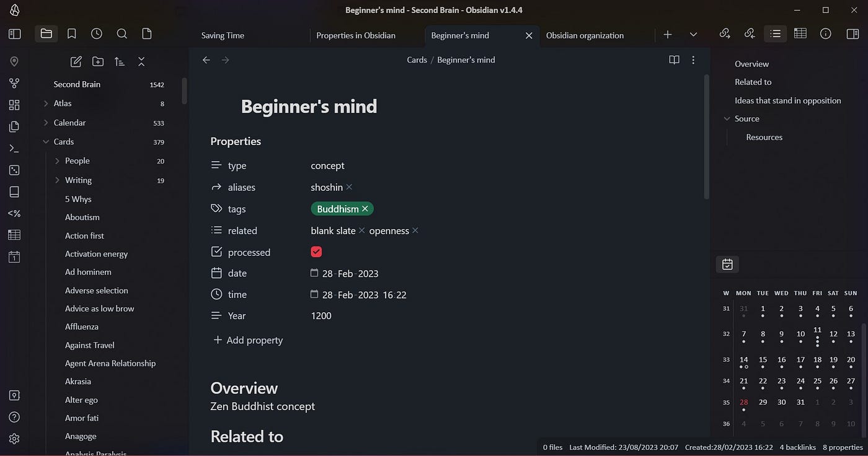The image size is (868, 456).
Task: Open the file explorer folder icon
Action: (x=46, y=34)
